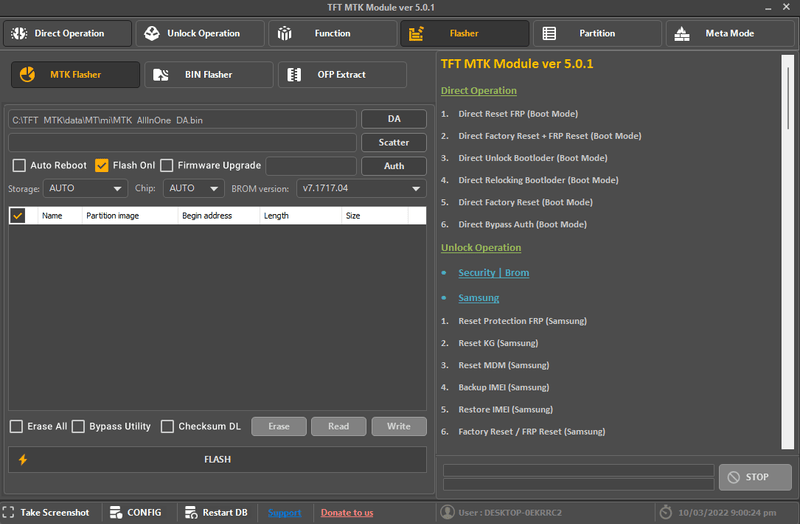Image resolution: width=800 pixels, height=524 pixels.
Task: Click the FLASH button
Action: [x=217, y=459]
